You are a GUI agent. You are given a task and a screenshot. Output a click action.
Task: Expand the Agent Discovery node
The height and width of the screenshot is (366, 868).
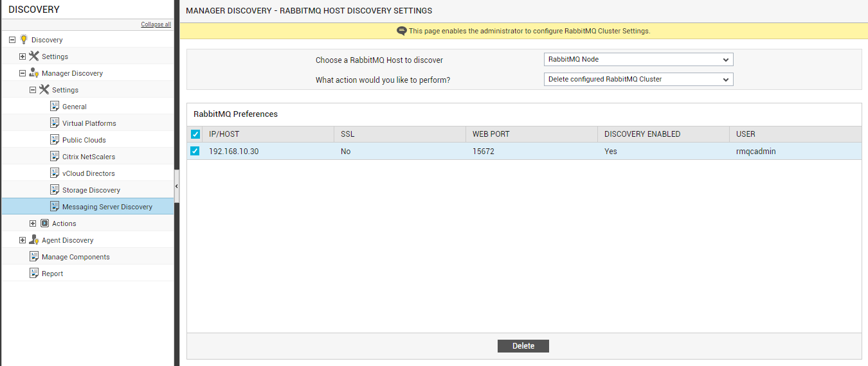(23, 240)
